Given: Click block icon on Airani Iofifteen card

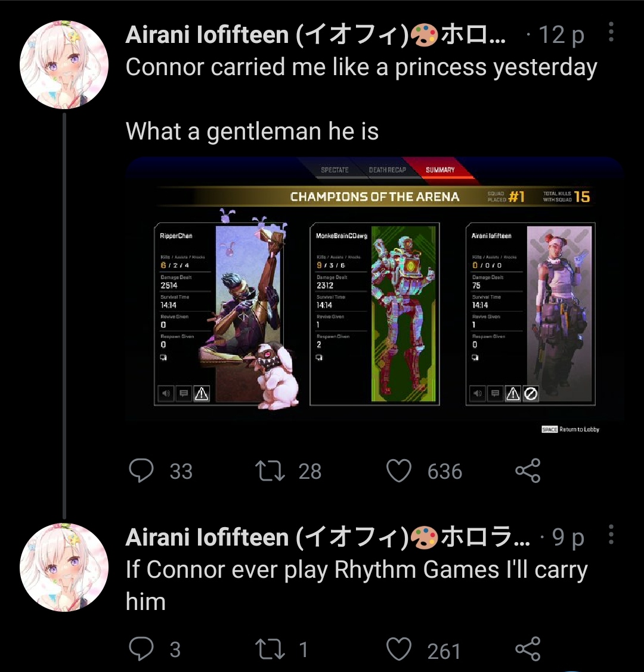Looking at the screenshot, I should click(x=531, y=393).
